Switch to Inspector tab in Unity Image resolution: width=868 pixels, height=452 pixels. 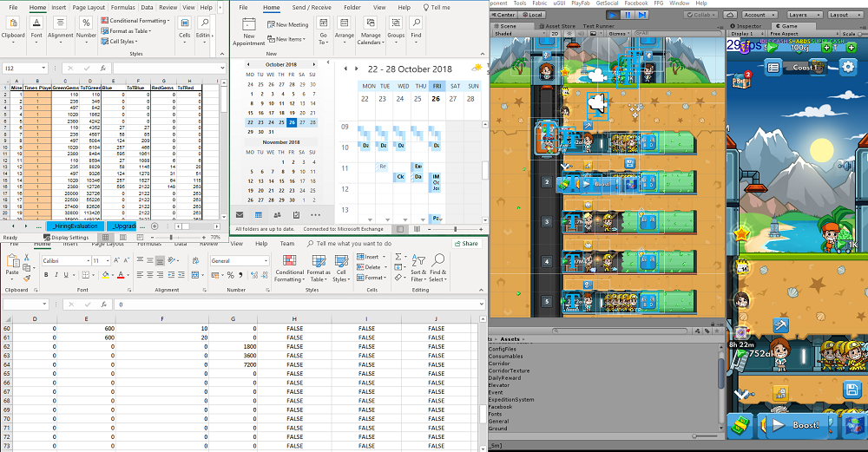point(746,26)
